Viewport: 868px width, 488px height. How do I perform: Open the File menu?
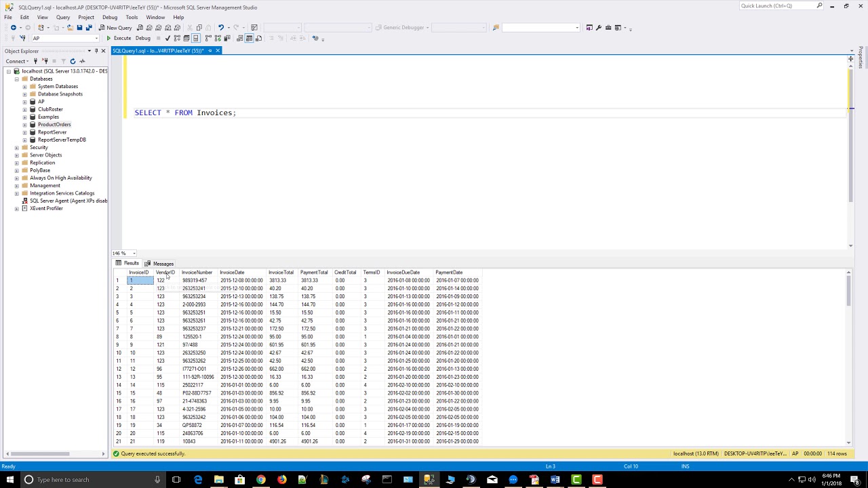click(8, 17)
